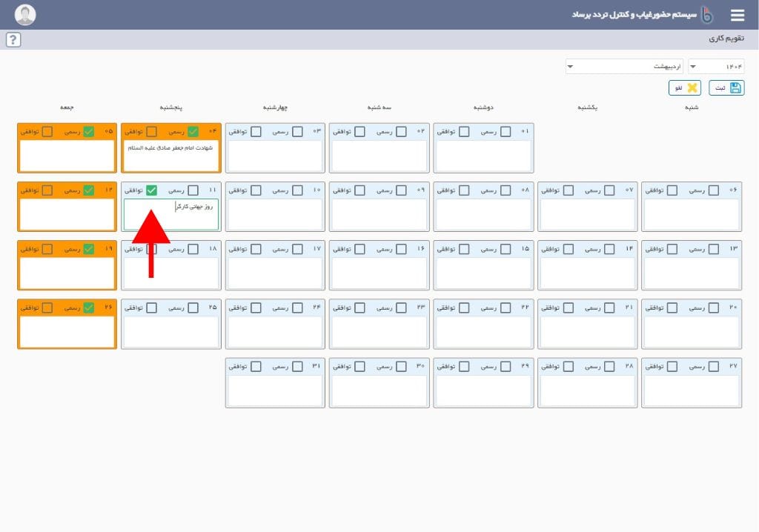Disable the رسمی holiday checkbox for day 26
This screenshot has width=759, height=532.
tap(89, 307)
